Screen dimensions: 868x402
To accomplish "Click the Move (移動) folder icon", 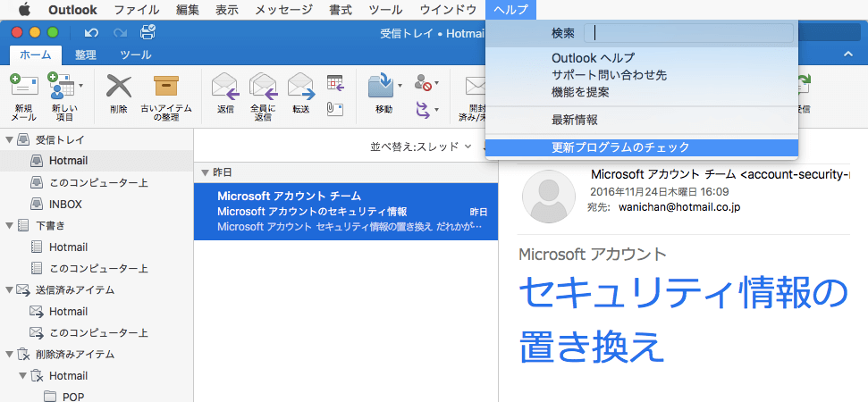I will 381,86.
